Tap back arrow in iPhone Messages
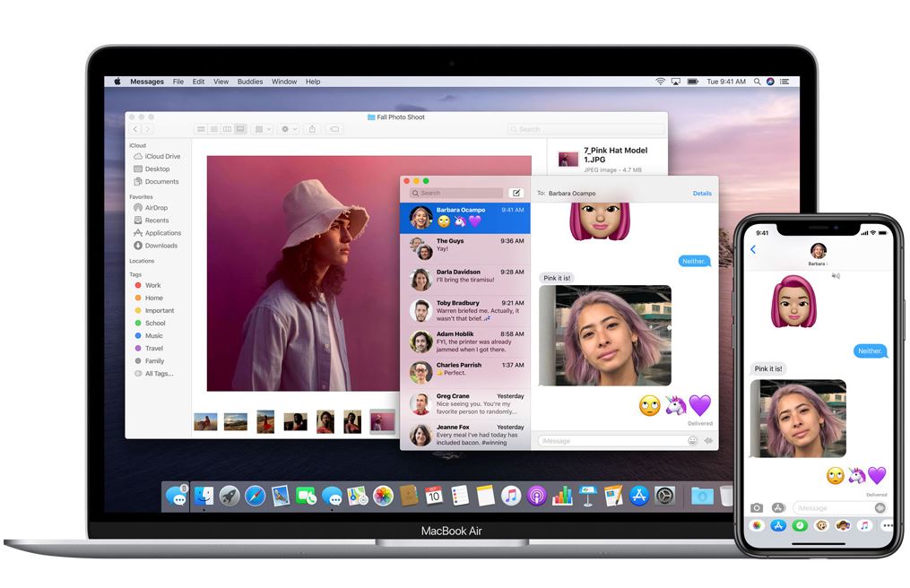The image size is (910, 588). tap(753, 249)
